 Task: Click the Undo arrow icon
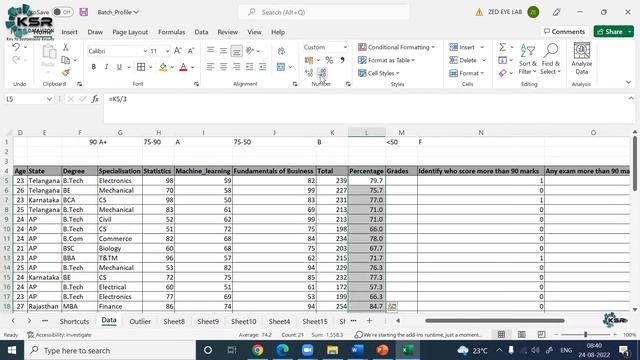pos(16,47)
